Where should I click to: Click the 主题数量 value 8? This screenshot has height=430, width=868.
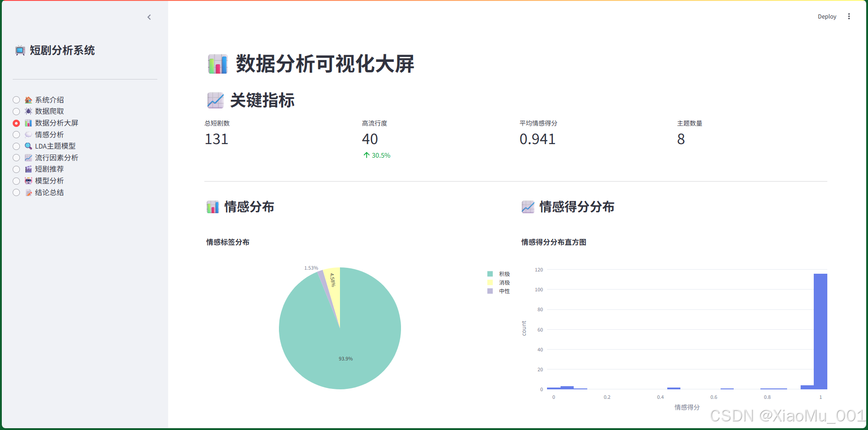(681, 139)
